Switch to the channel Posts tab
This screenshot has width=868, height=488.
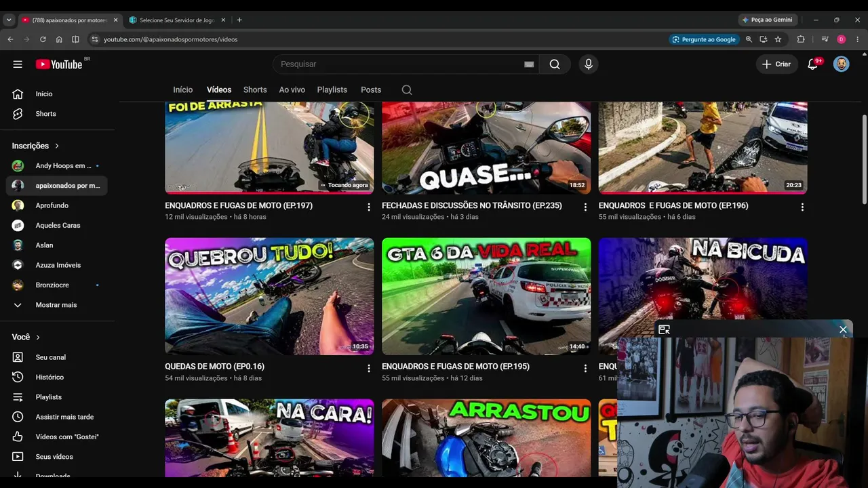click(371, 90)
